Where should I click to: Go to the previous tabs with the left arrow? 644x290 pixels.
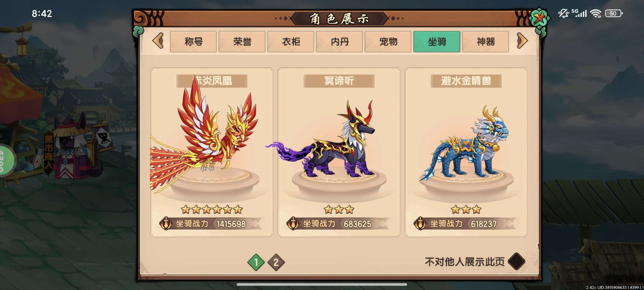click(158, 41)
